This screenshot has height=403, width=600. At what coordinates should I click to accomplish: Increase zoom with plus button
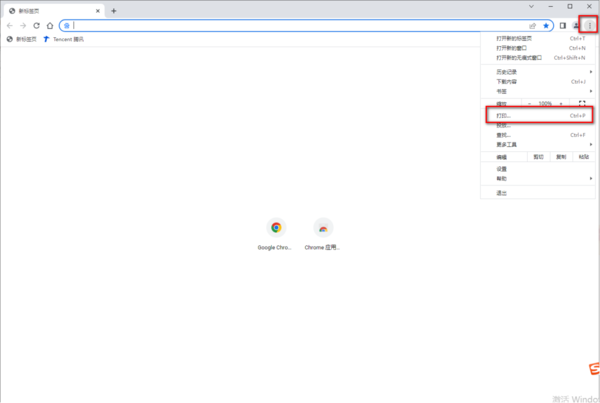pos(561,103)
